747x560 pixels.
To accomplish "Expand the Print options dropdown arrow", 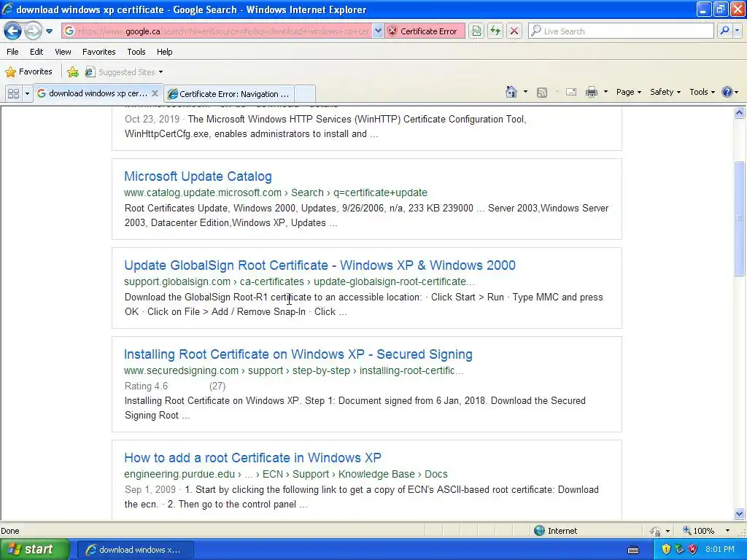I will coord(605,92).
